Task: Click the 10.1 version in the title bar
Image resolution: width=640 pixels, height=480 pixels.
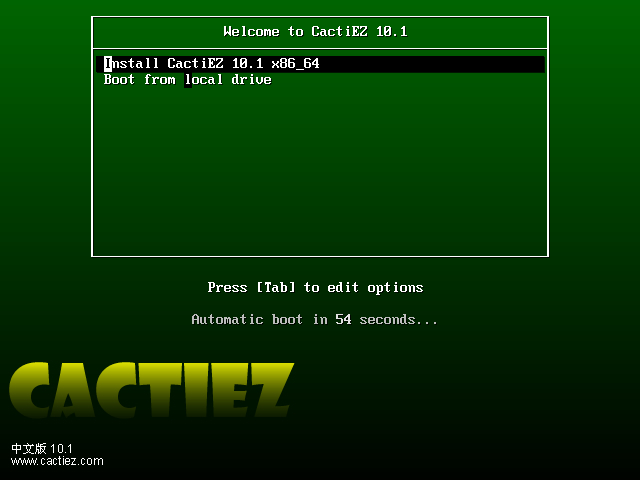Action: tap(392, 31)
